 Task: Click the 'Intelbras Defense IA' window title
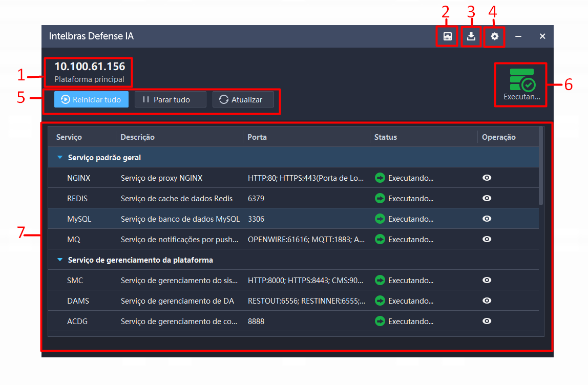(x=91, y=36)
